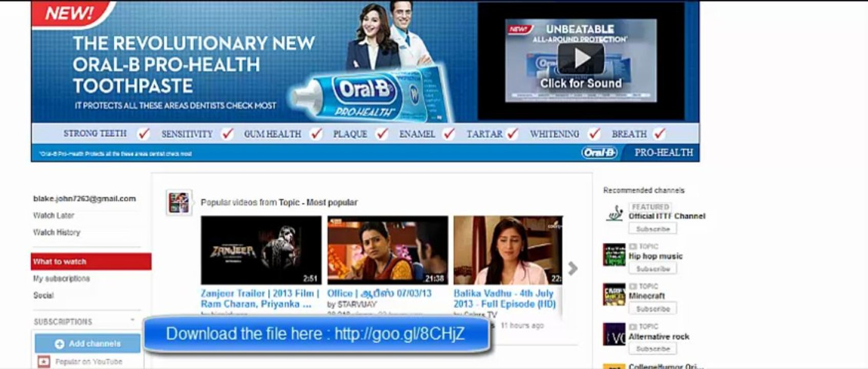Open the Office 07/03/13 video thumbnail
The height and width of the screenshot is (369, 868).
(388, 250)
